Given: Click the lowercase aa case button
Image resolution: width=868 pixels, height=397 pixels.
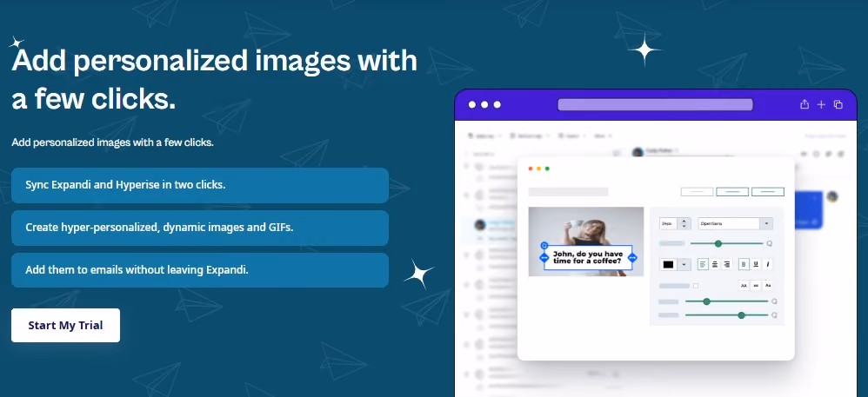Looking at the screenshot, I should (x=756, y=286).
